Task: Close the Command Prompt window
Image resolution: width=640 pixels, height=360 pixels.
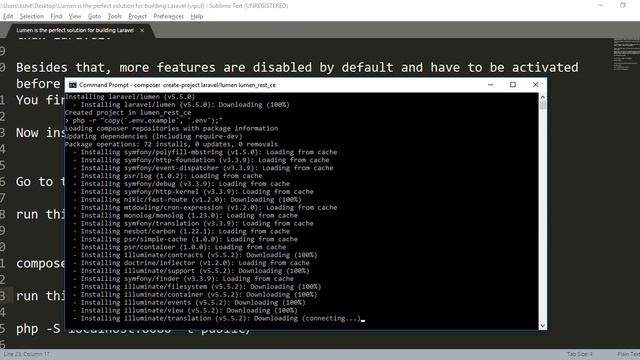Action: (535, 84)
